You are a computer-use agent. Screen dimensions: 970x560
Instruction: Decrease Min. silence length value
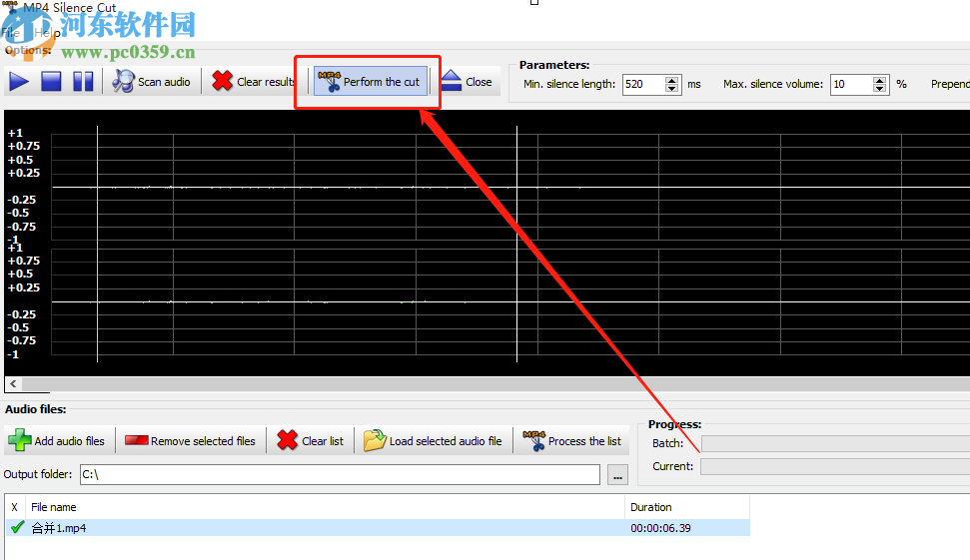pos(672,89)
